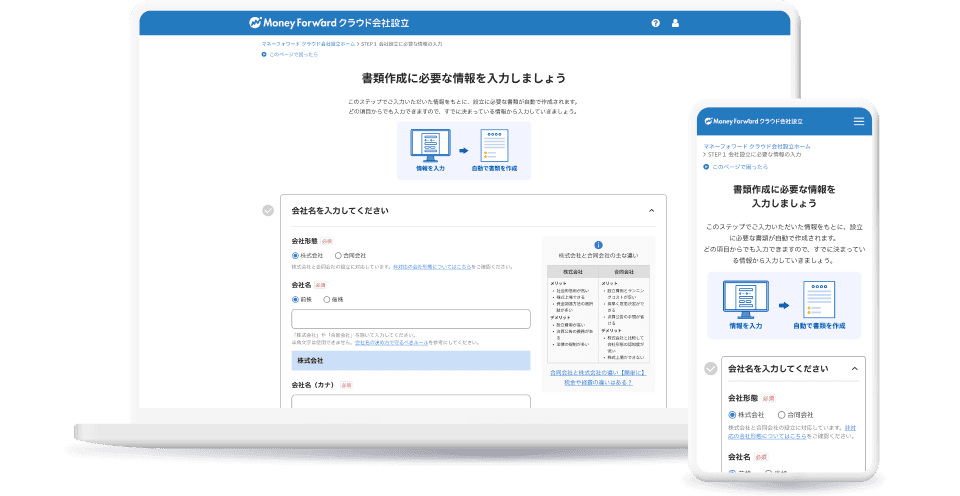Choose the 前株 radio option on the laptop
This screenshot has height=496, width=960.
pos(295,299)
